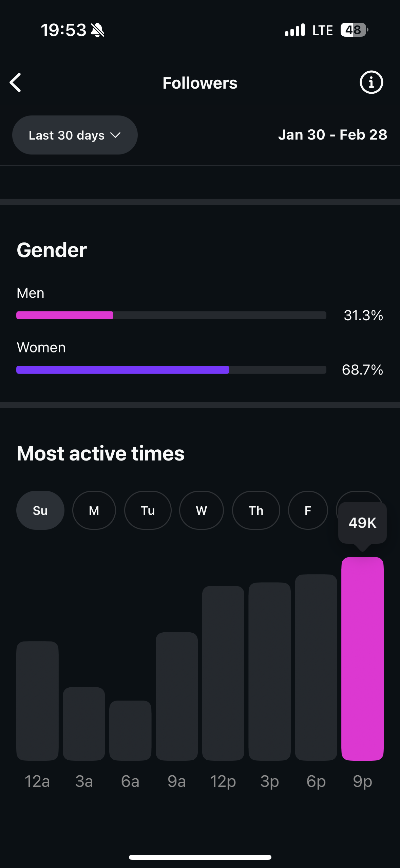Image resolution: width=400 pixels, height=868 pixels.
Task: Select the F day button
Action: [x=308, y=510]
